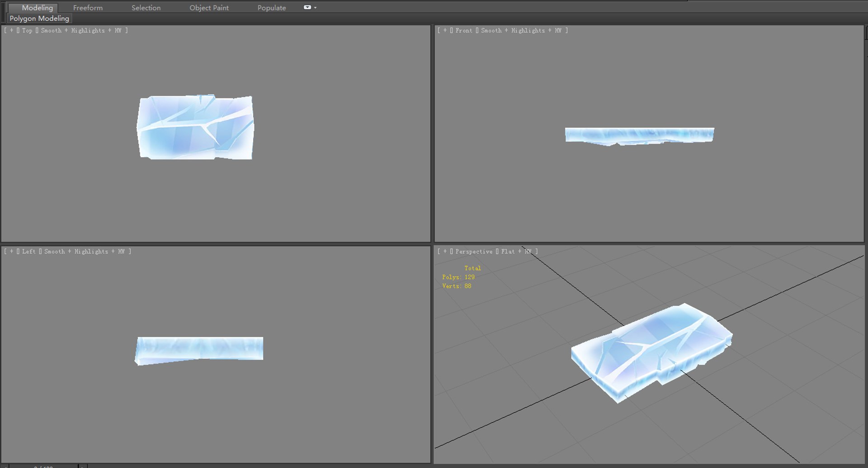Open the Populate ribbon tab
Screen dimensions: 868x468
[x=272, y=8]
